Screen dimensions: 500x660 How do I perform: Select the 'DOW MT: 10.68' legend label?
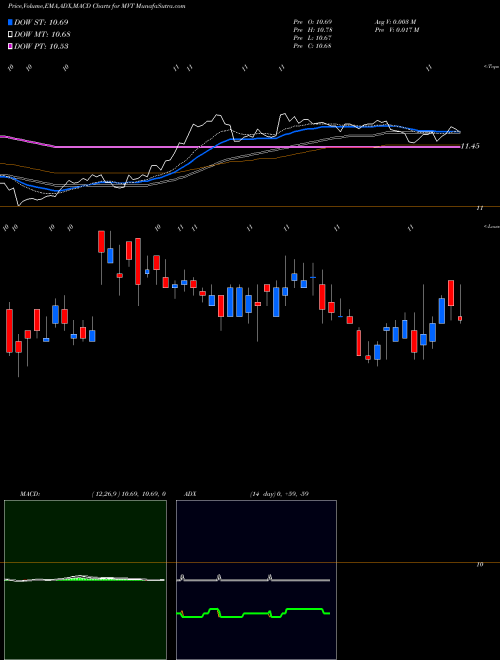[42, 35]
